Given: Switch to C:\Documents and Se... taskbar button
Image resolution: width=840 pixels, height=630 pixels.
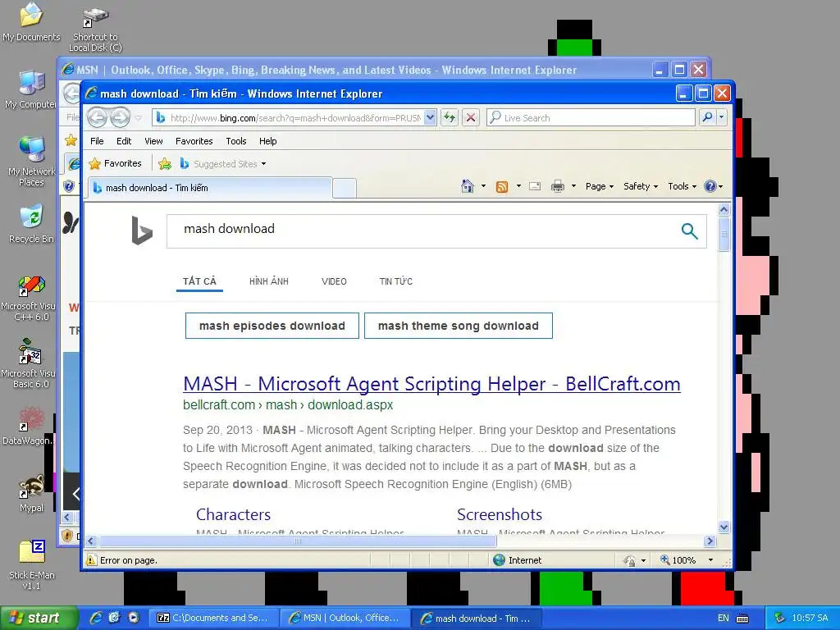Looking at the screenshot, I should pos(214,618).
